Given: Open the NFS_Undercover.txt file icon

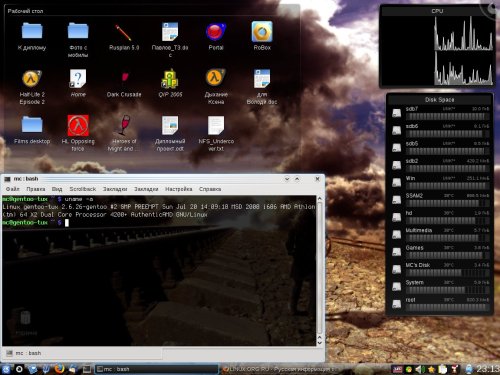Looking at the screenshot, I should click(216, 125).
